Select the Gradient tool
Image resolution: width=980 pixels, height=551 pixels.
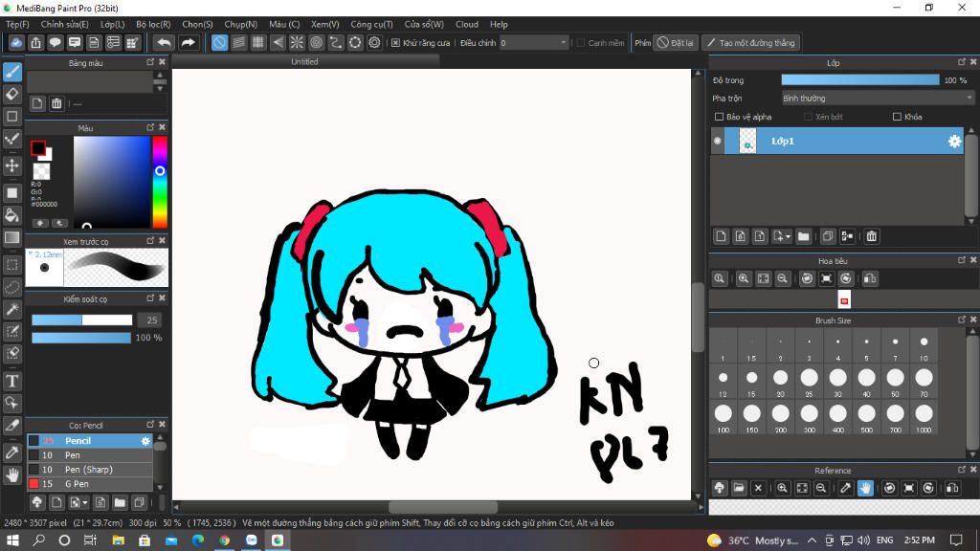click(x=11, y=237)
